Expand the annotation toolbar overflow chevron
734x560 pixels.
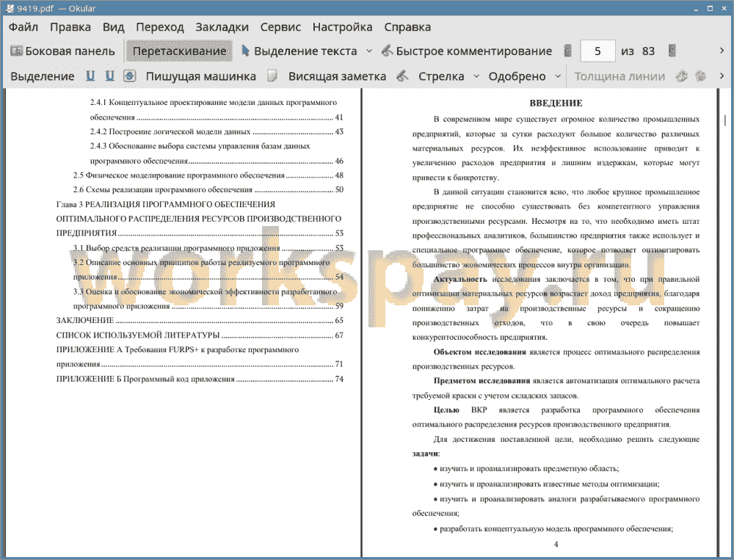(x=722, y=76)
